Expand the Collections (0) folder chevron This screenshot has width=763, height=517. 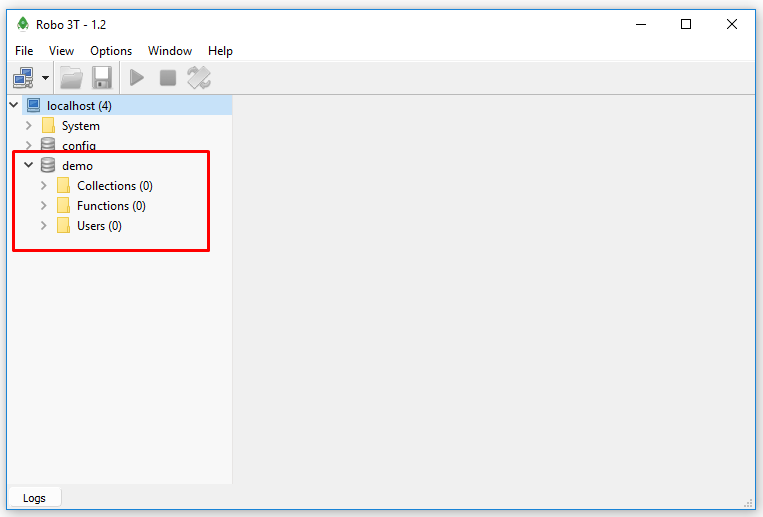pyautogui.click(x=44, y=185)
